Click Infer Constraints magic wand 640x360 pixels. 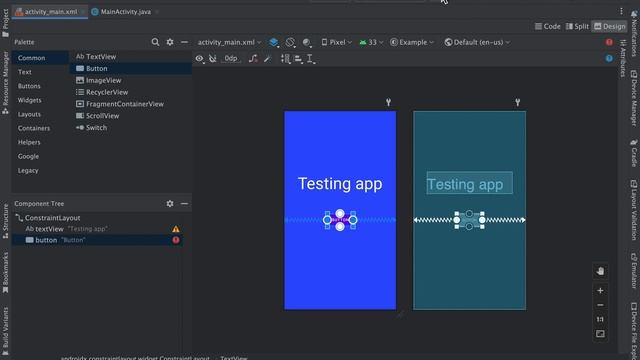[267, 59]
